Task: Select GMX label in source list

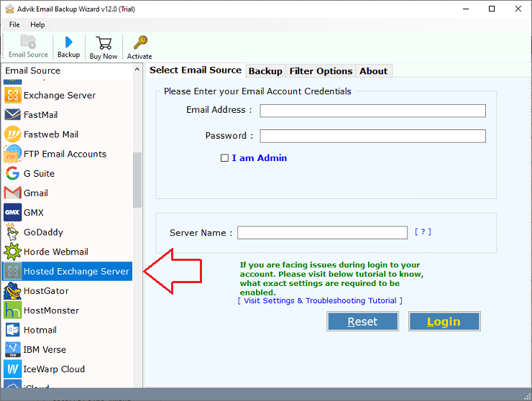Action: [x=34, y=213]
